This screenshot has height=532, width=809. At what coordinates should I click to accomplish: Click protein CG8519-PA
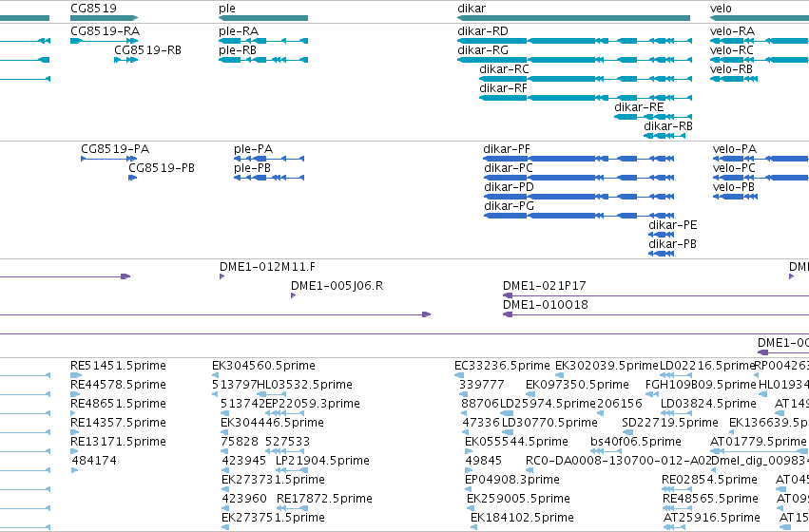(109, 159)
